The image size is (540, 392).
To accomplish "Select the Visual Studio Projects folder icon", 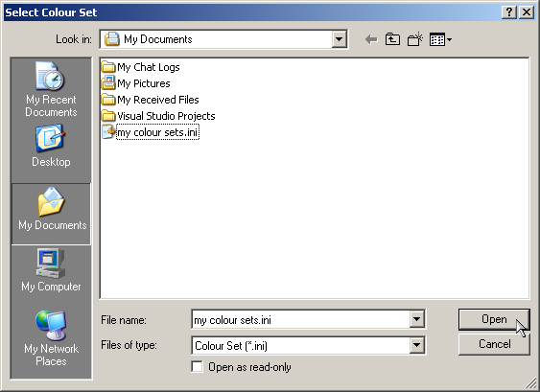I will (x=108, y=116).
